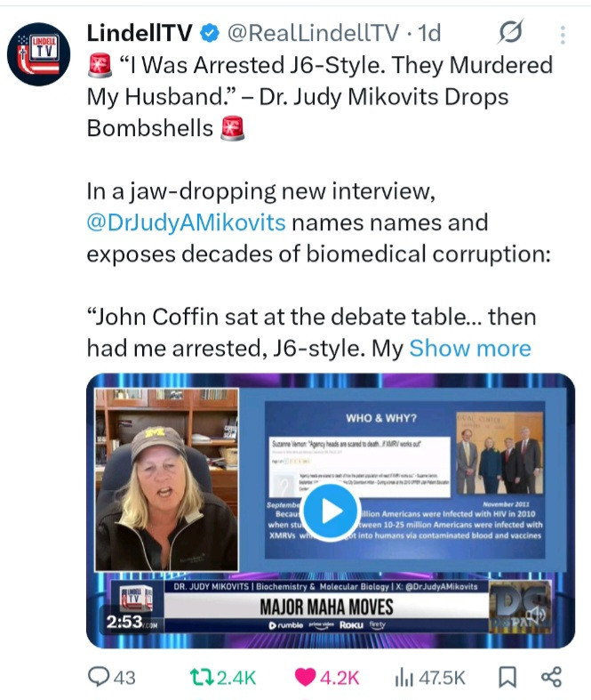Repost using the retweet icon

point(203,677)
